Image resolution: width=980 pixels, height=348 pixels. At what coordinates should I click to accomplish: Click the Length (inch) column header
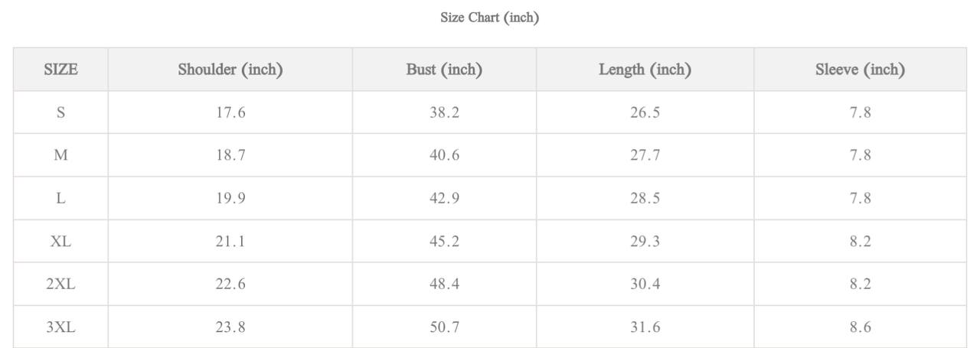[x=645, y=70]
